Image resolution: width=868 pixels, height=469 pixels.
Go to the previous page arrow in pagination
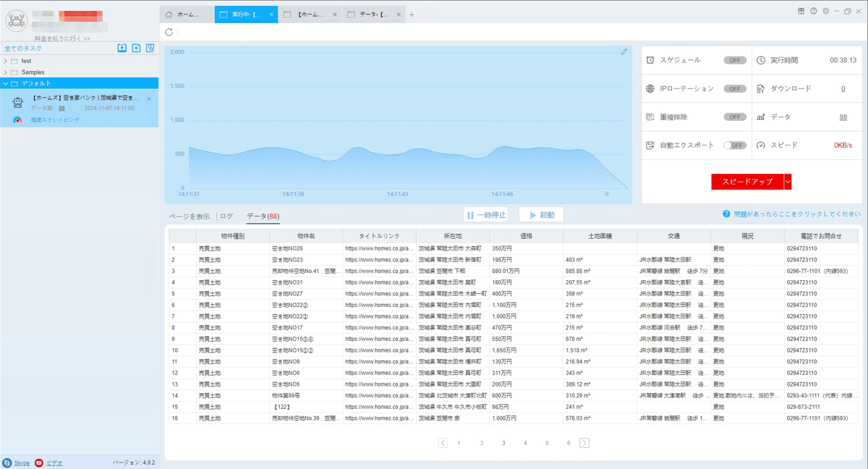pyautogui.click(x=443, y=443)
